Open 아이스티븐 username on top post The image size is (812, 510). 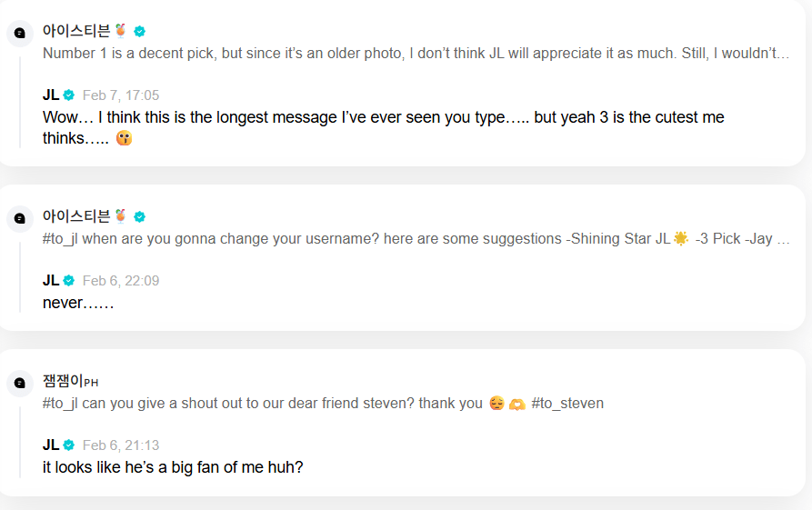(x=76, y=31)
